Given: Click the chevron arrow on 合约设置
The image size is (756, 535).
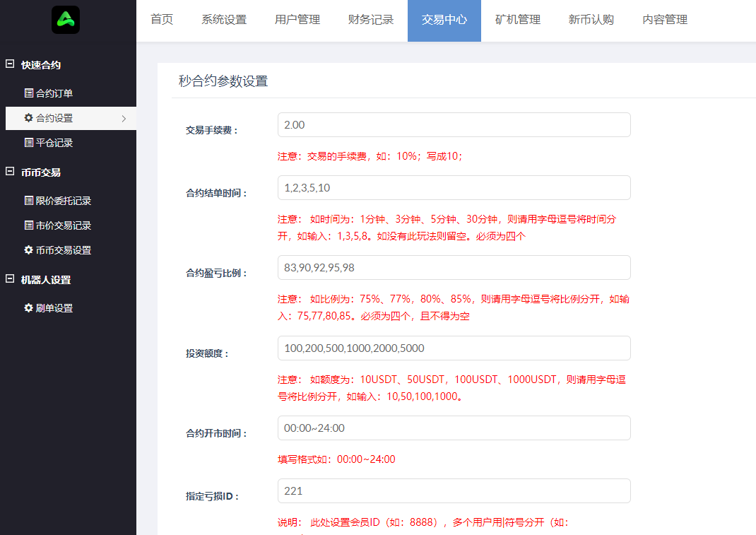Looking at the screenshot, I should pyautogui.click(x=124, y=119).
